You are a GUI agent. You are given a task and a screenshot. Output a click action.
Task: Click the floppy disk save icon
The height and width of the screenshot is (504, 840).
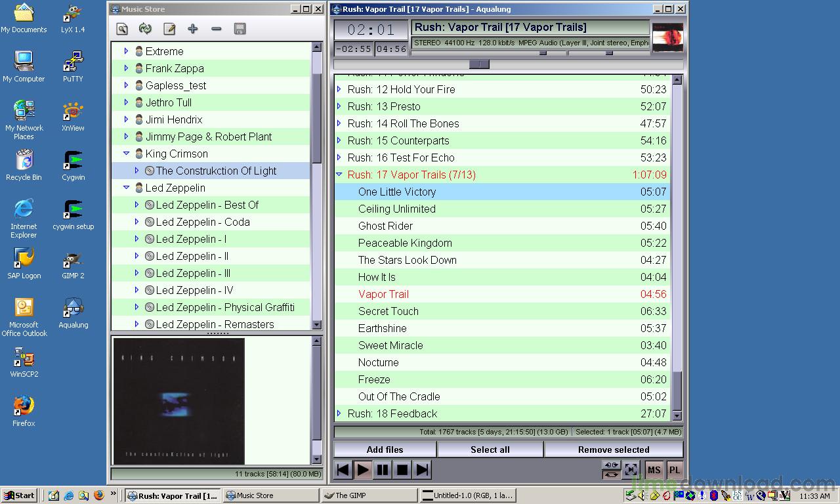click(240, 29)
